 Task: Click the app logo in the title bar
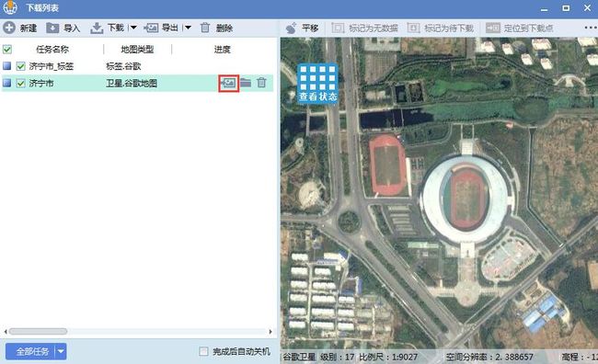click(10, 7)
